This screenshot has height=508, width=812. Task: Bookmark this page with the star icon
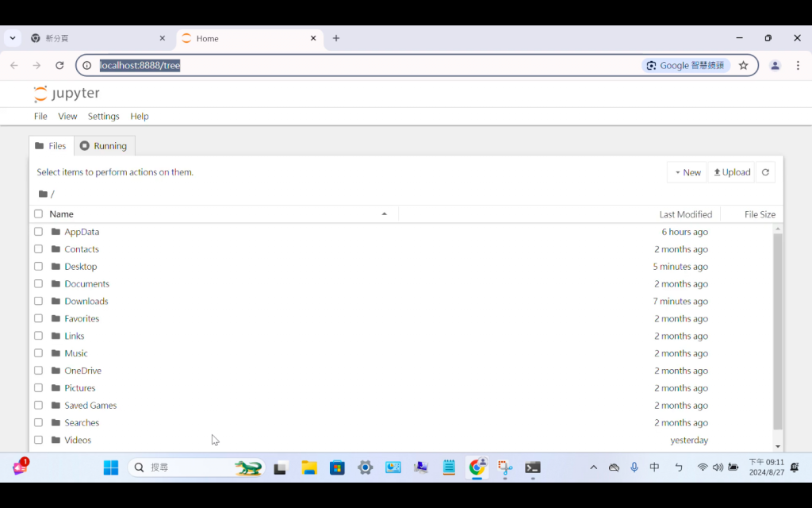pos(743,65)
